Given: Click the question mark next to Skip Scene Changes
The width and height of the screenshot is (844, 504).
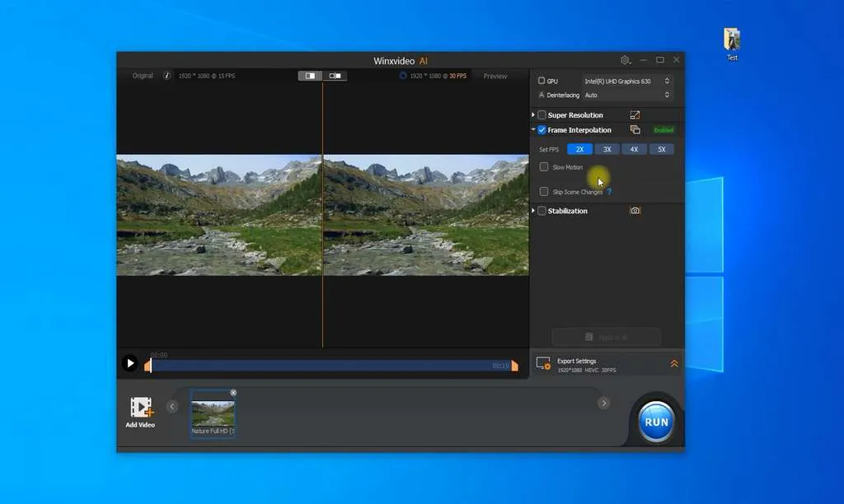Looking at the screenshot, I should click(609, 190).
